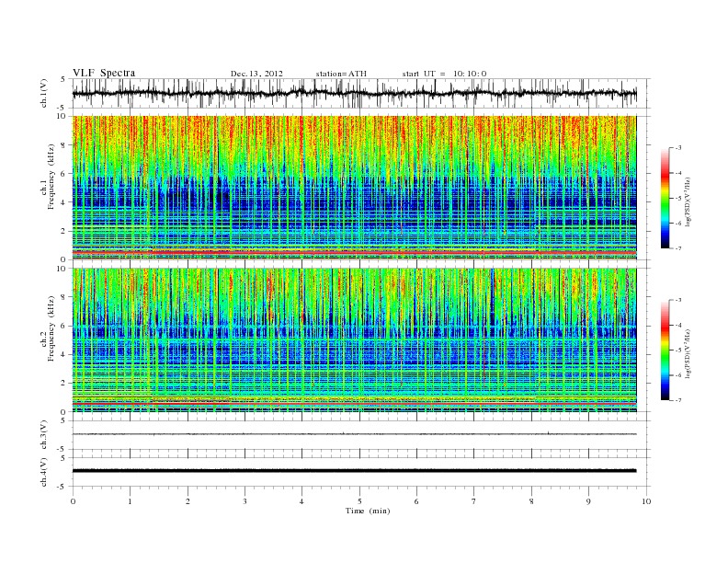Click the ch.4 thick waveform trace
The width and height of the screenshot is (728, 563).
click(354, 471)
